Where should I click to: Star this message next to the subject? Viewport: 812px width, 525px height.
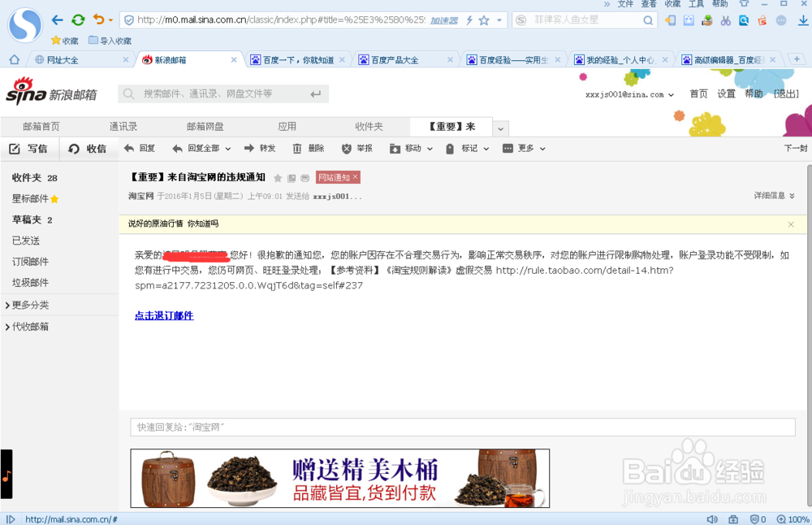tap(278, 178)
